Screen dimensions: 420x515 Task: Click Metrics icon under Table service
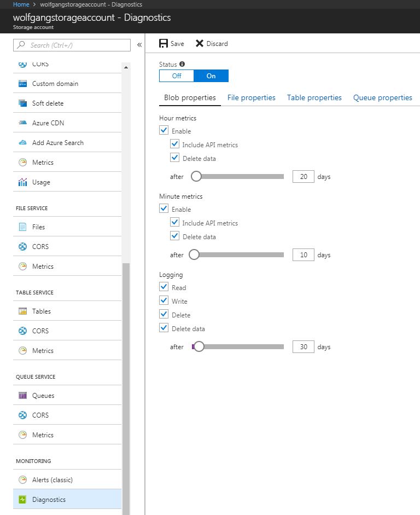point(22,350)
